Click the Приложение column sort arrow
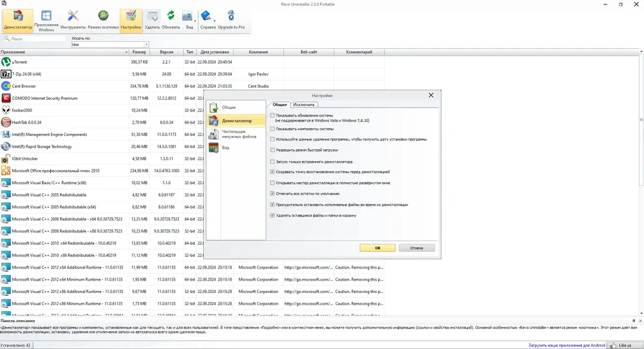 pos(126,52)
